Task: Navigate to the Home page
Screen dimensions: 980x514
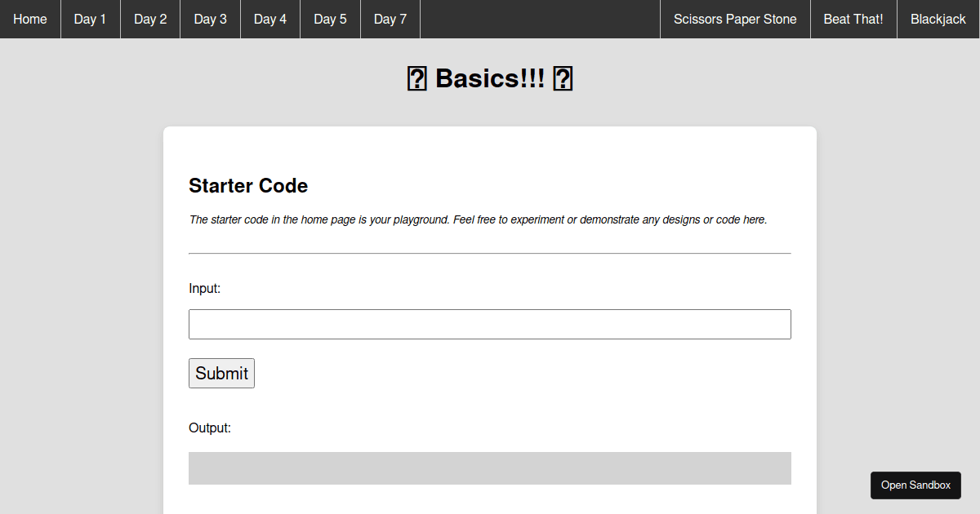Action: [x=30, y=19]
